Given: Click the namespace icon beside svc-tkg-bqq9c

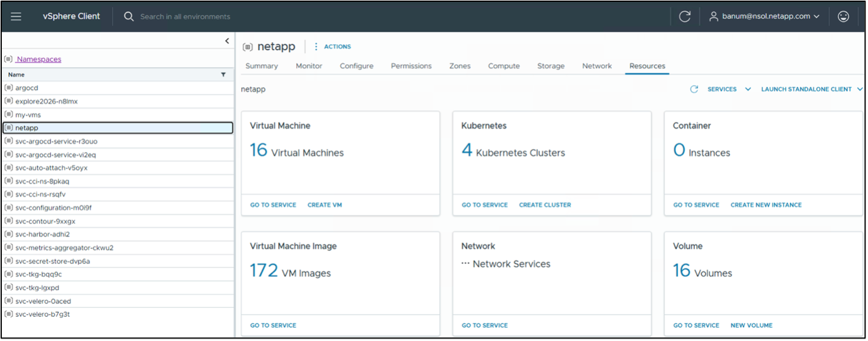Looking at the screenshot, I should (x=8, y=274).
